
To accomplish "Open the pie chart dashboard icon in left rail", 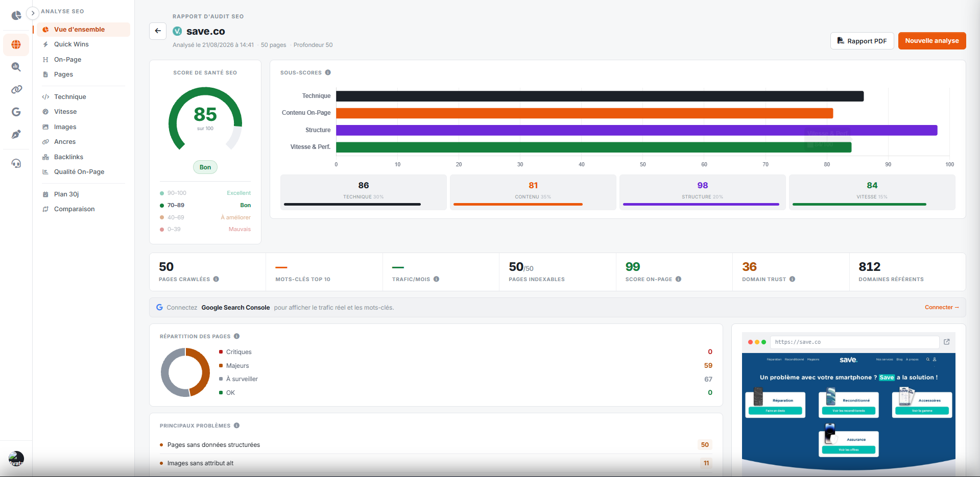I will pyautogui.click(x=16, y=15).
